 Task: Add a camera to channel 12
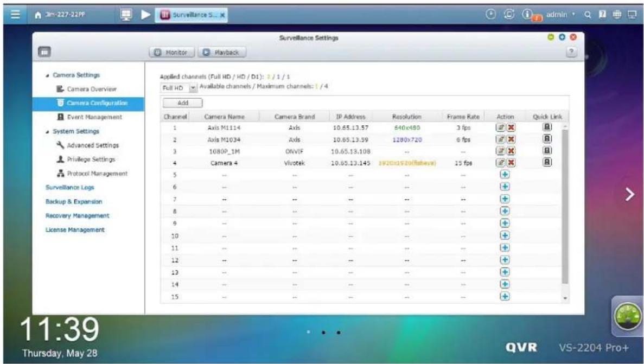coord(505,260)
